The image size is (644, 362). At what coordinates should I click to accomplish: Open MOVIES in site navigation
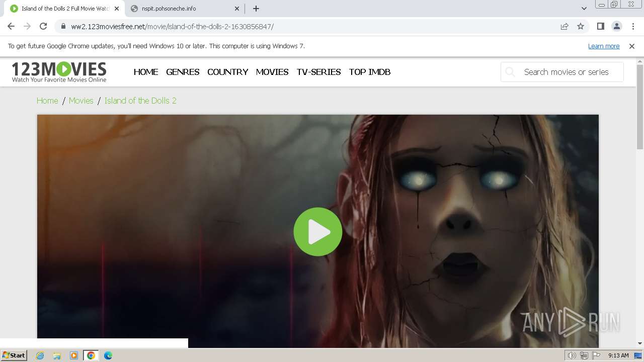coord(272,72)
